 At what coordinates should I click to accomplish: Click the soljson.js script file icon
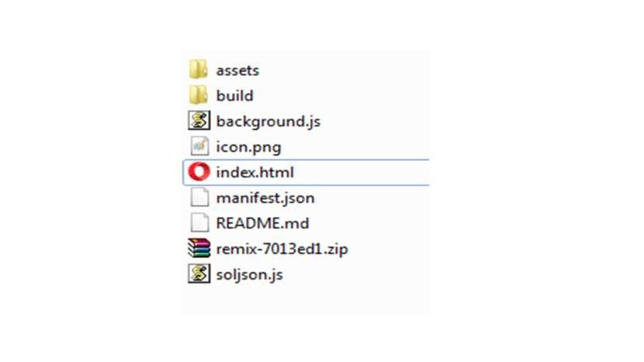click(x=199, y=274)
